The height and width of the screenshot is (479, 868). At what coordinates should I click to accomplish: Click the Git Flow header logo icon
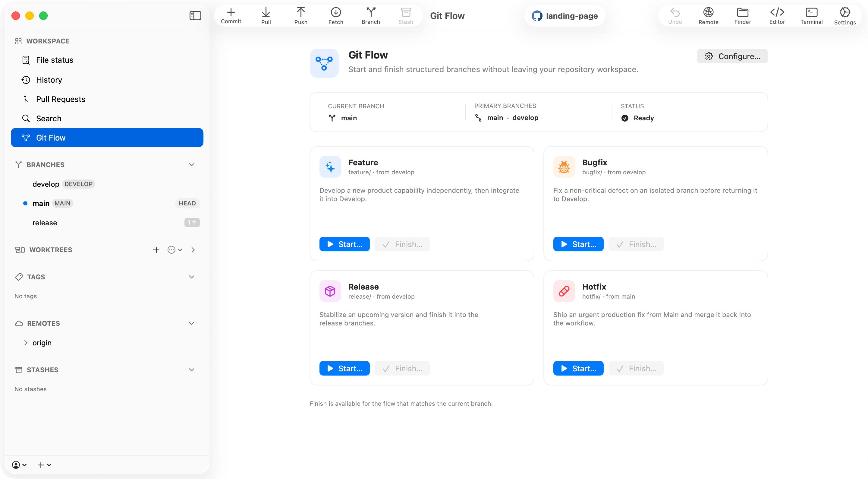(x=324, y=63)
